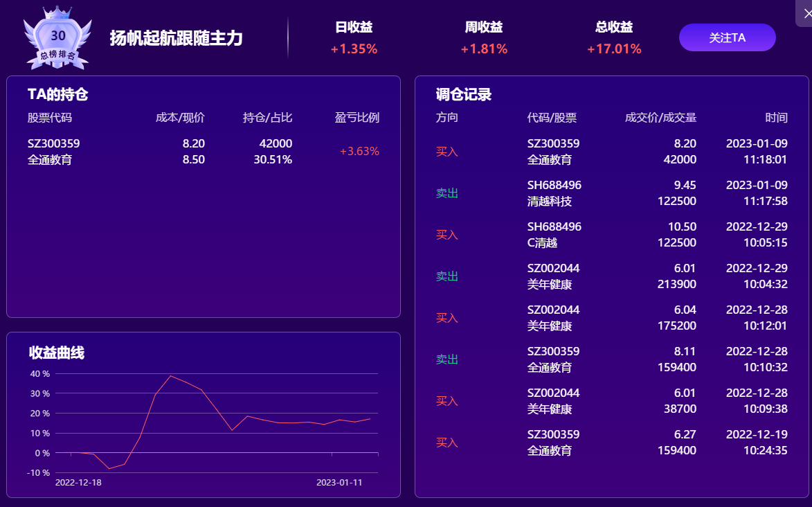The width and height of the screenshot is (812, 507).
Task: Click the TA的持仓 panel heading
Action: point(57,94)
